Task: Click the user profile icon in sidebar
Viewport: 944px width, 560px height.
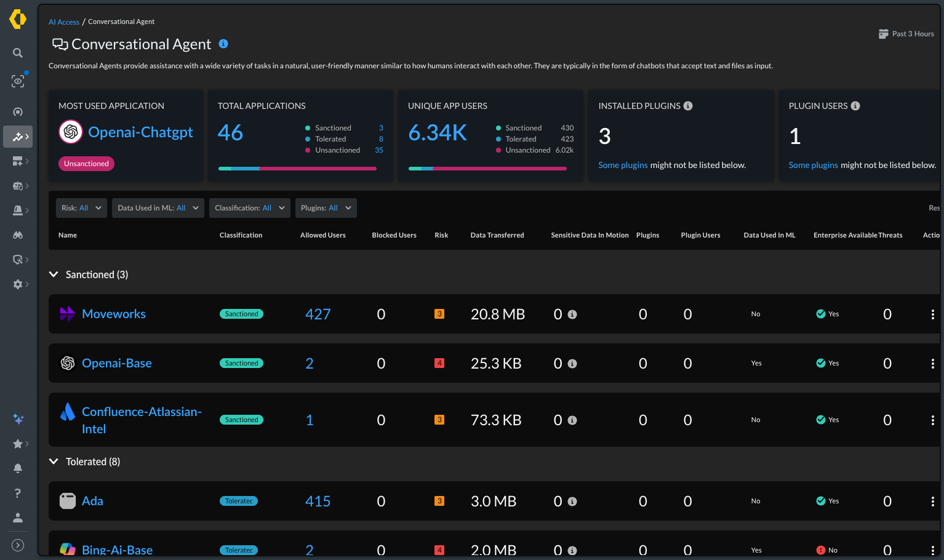Action: coord(18,518)
